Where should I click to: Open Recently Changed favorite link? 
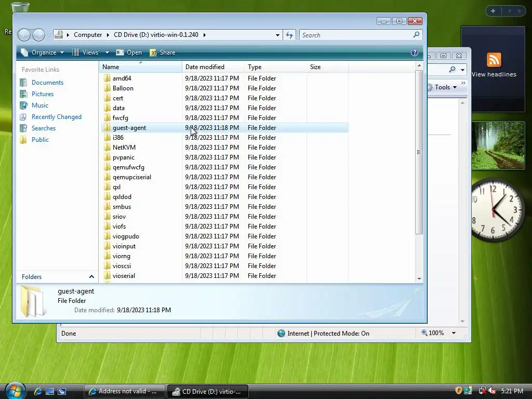56,117
